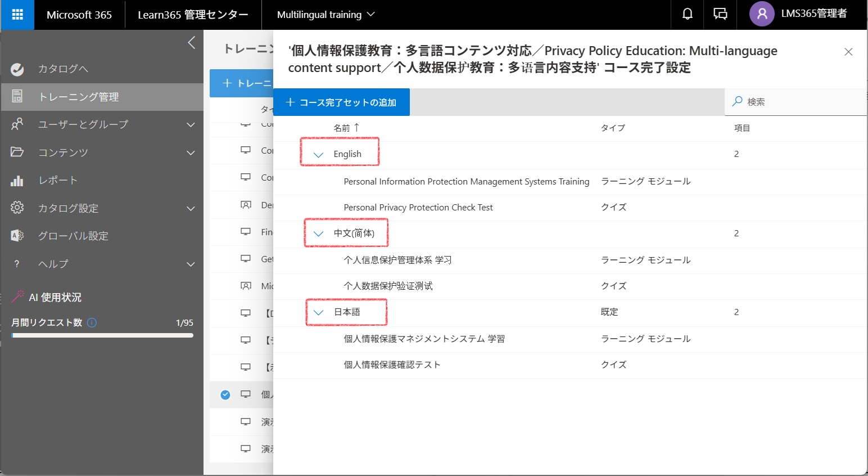Viewport: 868px width, 476px height.
Task: Click the コンテンツ folder icon
Action: (17, 152)
